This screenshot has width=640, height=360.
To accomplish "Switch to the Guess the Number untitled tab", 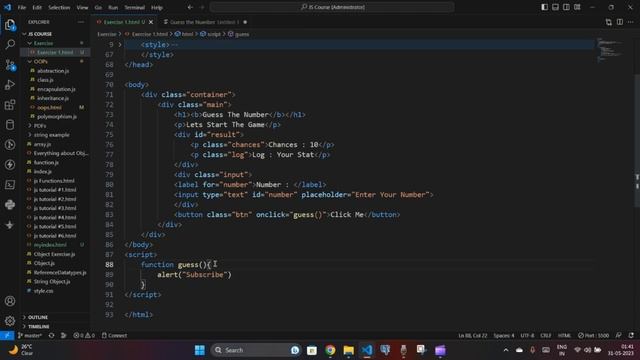I will pos(204,22).
